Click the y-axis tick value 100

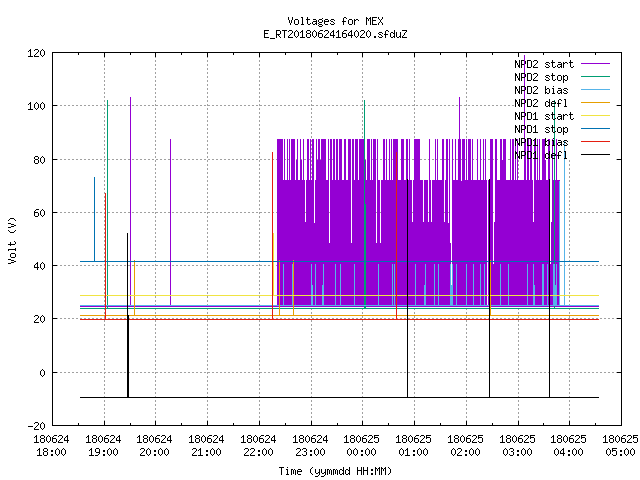tap(36, 107)
